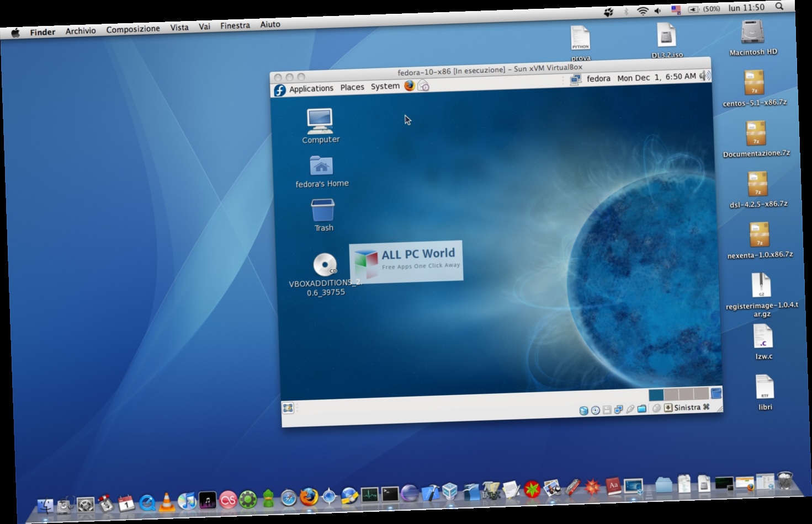Click the macOS volume icon in menu bar

coord(657,10)
